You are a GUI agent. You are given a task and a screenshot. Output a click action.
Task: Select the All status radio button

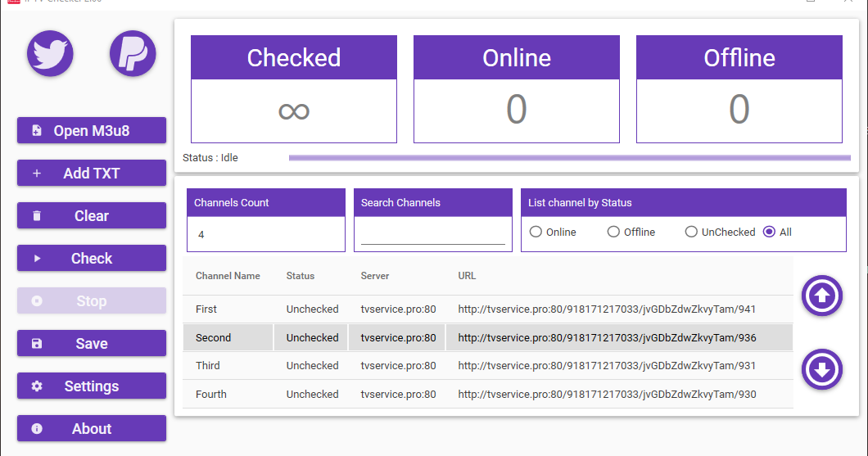(x=769, y=232)
